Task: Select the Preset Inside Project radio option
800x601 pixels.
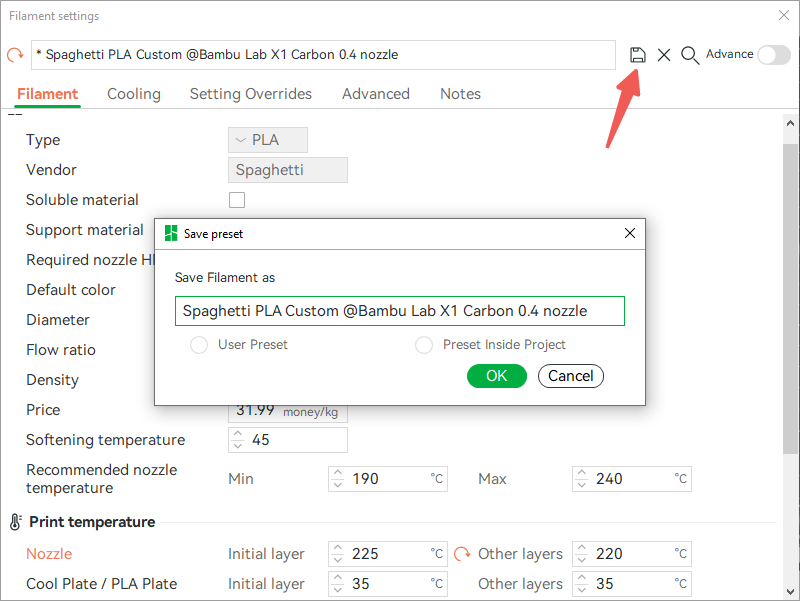Action: click(423, 345)
